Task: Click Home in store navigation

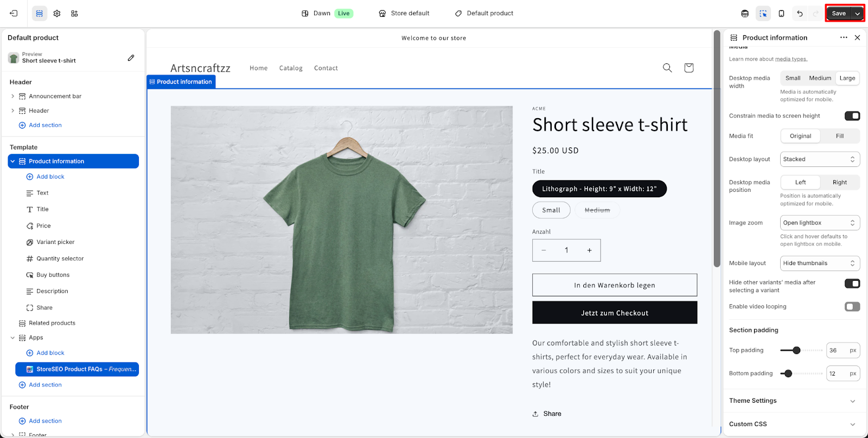Action: pos(259,68)
